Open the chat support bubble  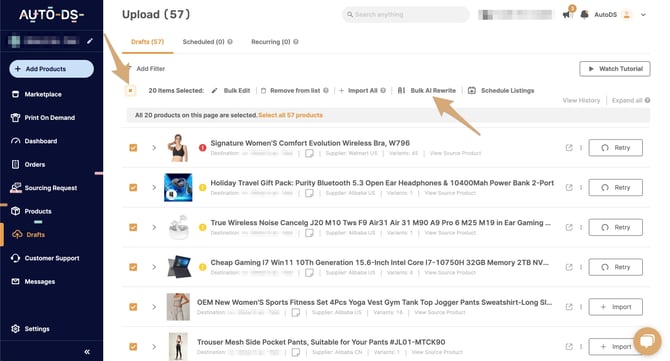pyautogui.click(x=647, y=340)
